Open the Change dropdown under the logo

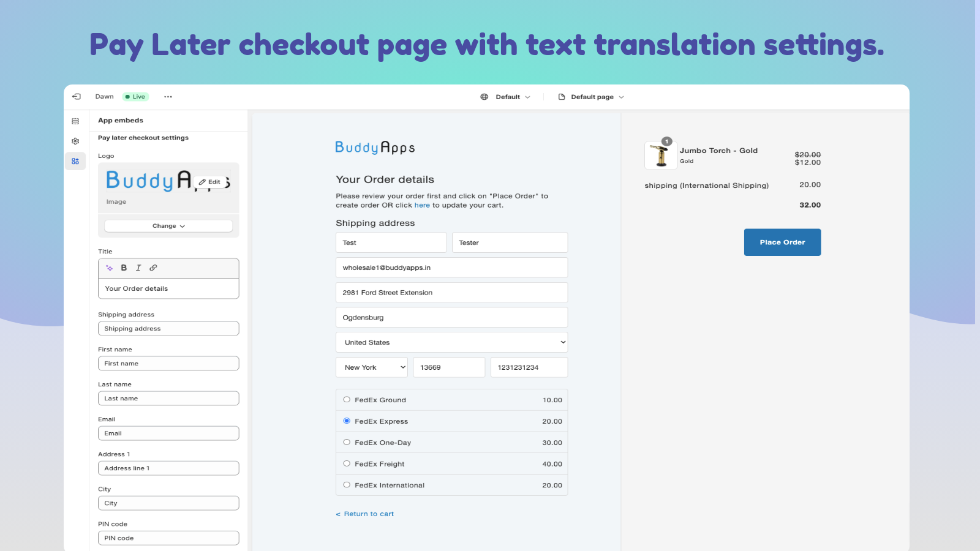[x=168, y=225]
